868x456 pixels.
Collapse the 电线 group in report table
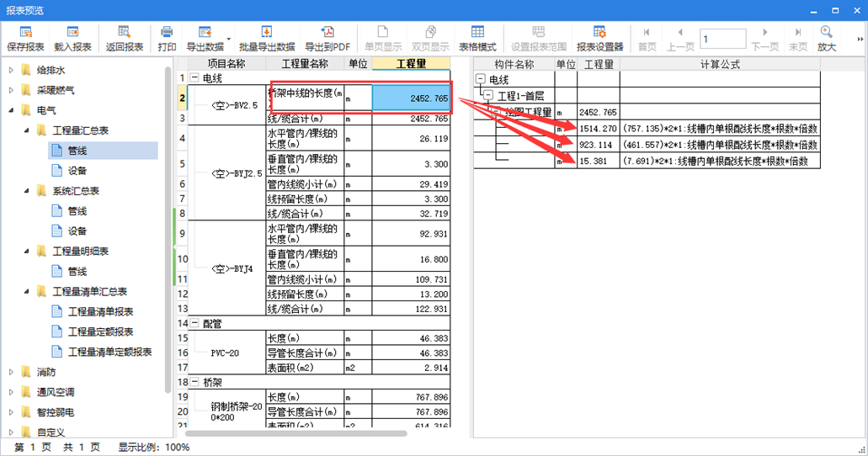(195, 78)
